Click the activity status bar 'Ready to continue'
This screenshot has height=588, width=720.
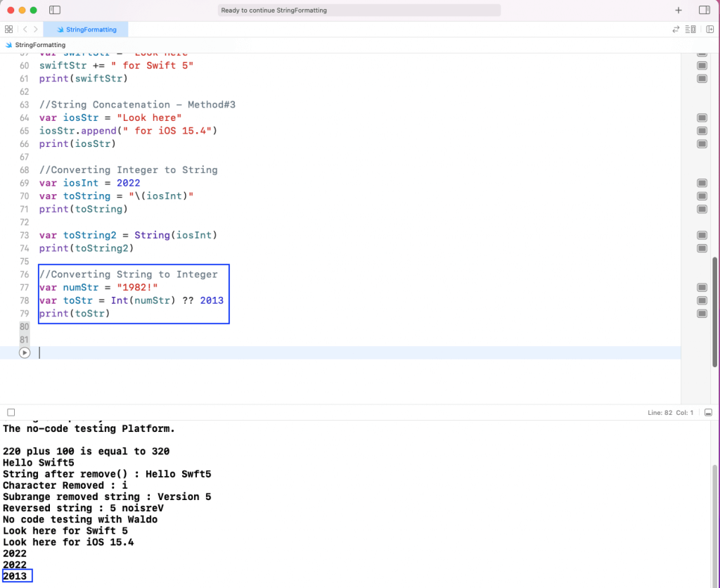click(359, 11)
